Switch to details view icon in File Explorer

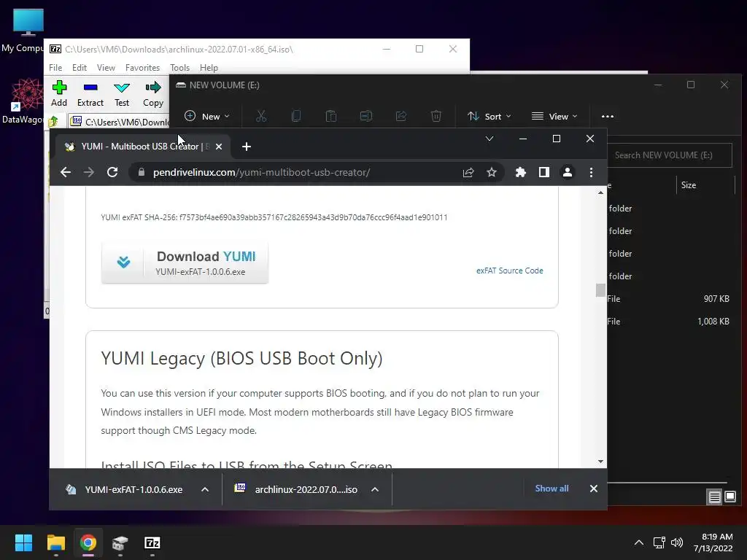coord(715,497)
